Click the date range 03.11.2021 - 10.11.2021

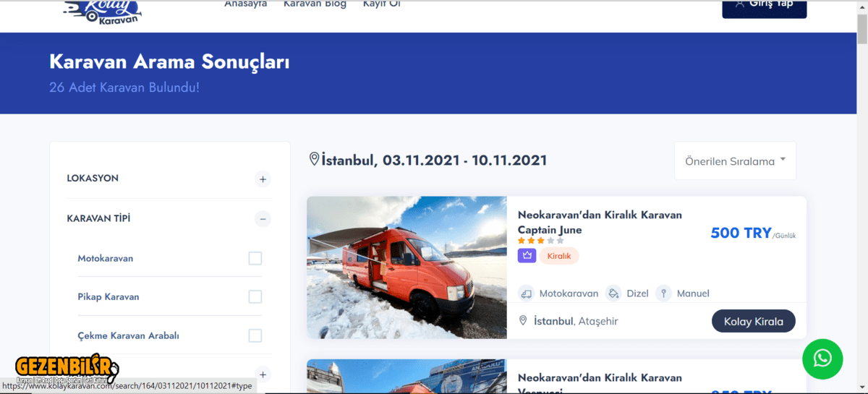(x=465, y=160)
